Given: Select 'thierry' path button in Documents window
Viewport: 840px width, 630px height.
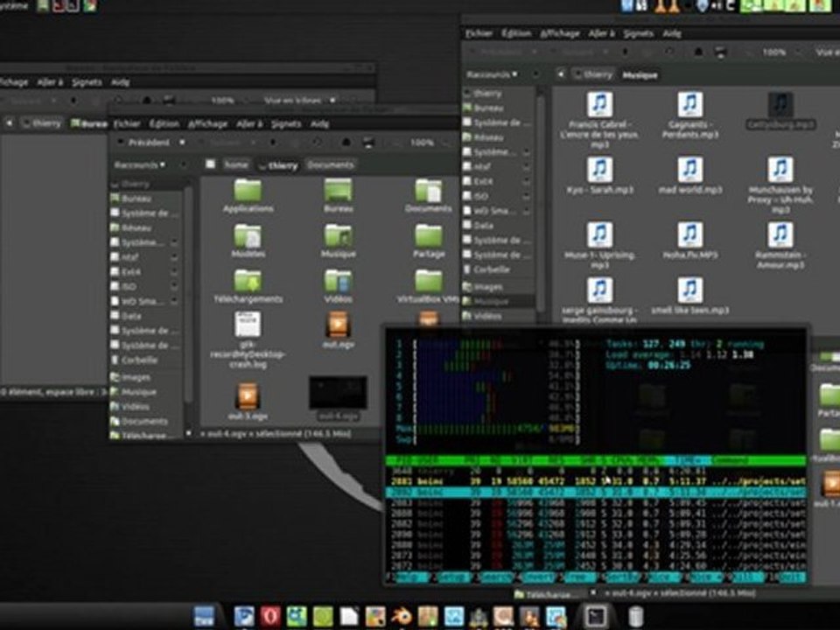Looking at the screenshot, I should click(x=278, y=165).
